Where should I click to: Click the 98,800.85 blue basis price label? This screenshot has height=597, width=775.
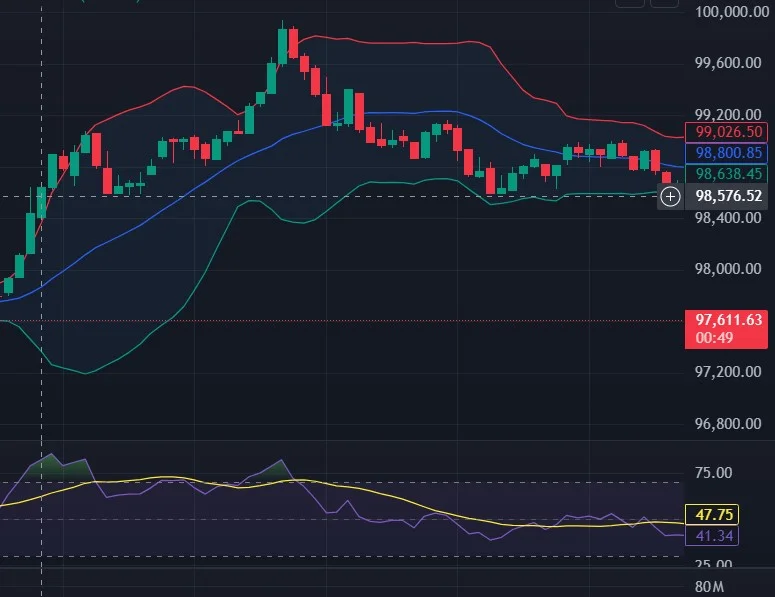(726, 153)
